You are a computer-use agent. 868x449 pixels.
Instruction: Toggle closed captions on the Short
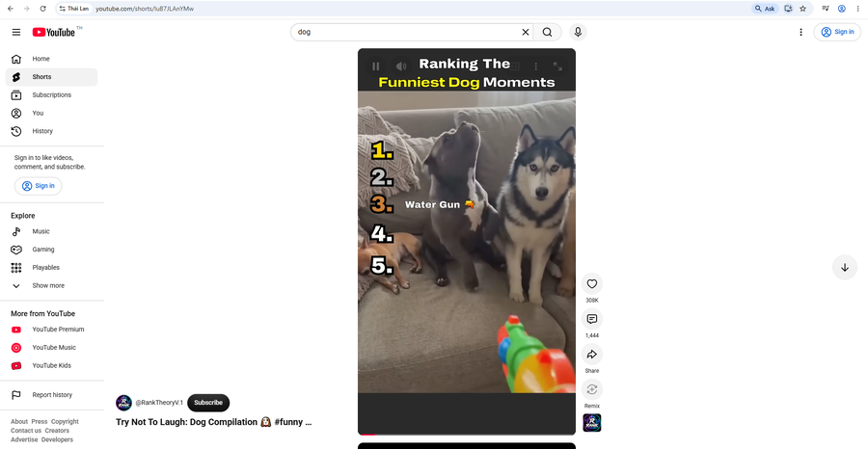coord(514,66)
